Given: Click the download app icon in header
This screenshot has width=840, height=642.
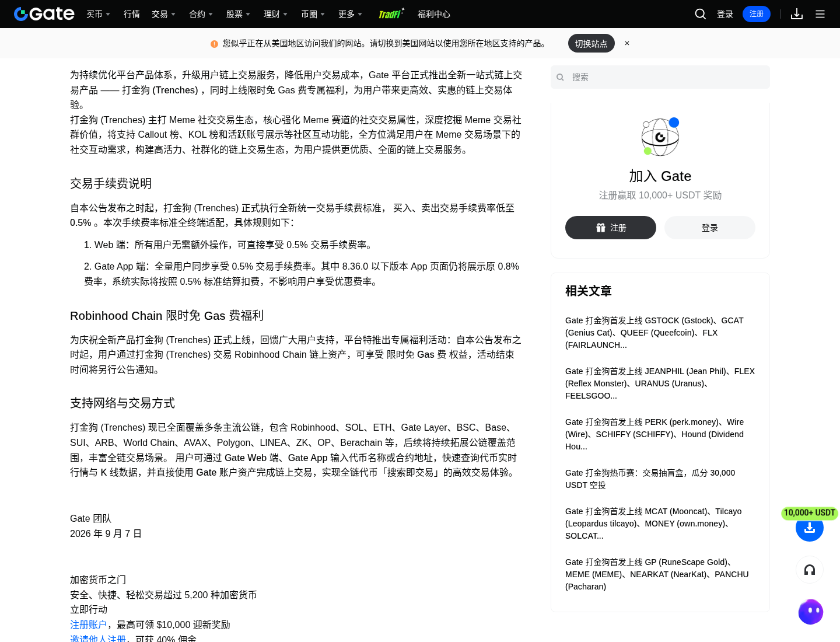Looking at the screenshot, I should (x=797, y=14).
